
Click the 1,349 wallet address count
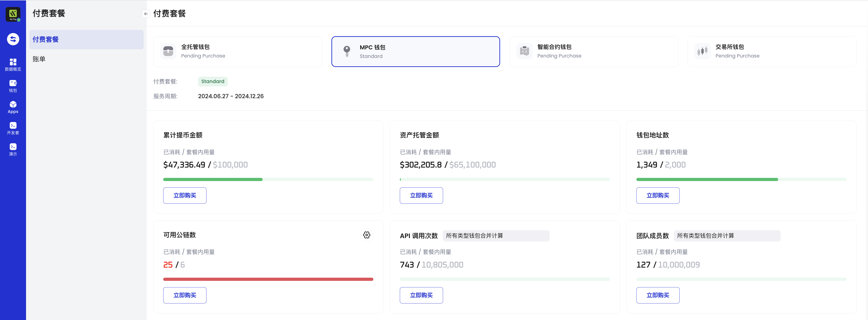[647, 165]
